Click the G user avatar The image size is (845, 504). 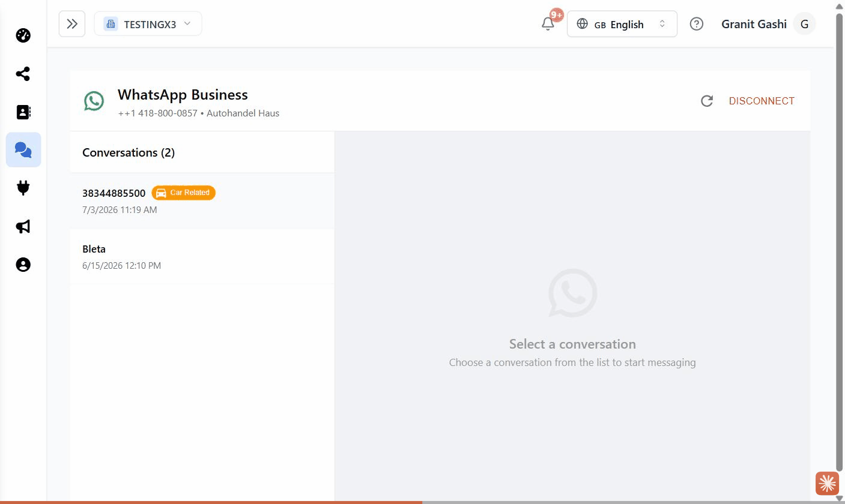[804, 24]
